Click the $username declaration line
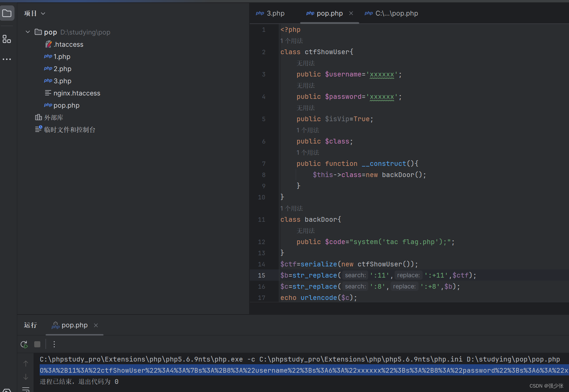This screenshot has height=392, width=569. click(x=349, y=74)
